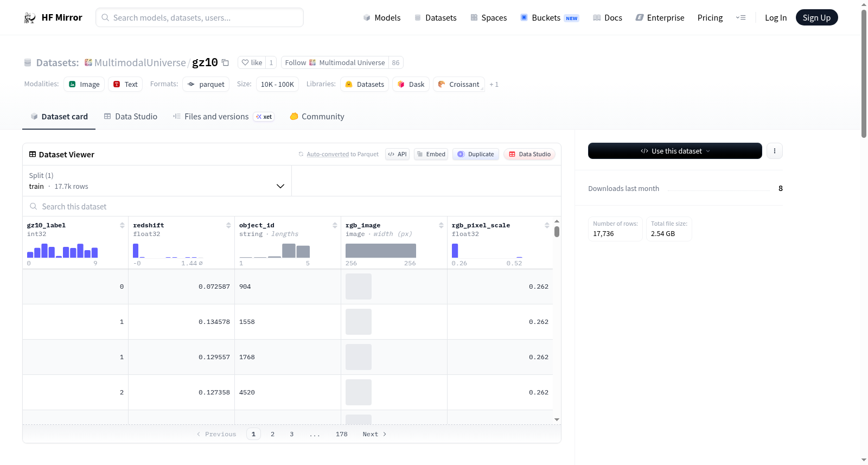Image resolution: width=868 pixels, height=465 pixels.
Task: Click the Image modality icon tag
Action: pos(84,84)
